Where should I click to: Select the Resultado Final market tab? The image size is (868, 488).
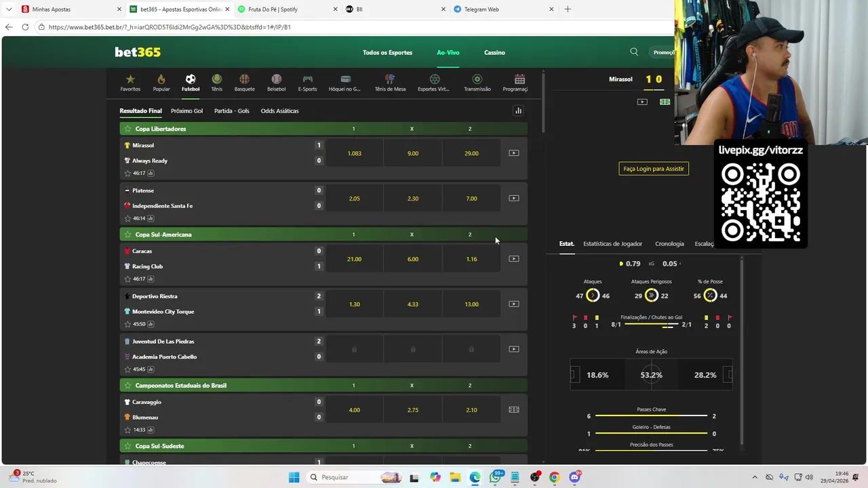[140, 111]
